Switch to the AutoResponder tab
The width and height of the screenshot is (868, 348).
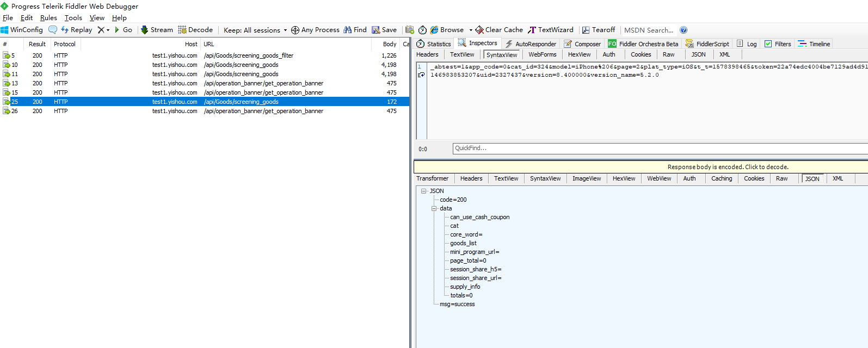pos(531,43)
